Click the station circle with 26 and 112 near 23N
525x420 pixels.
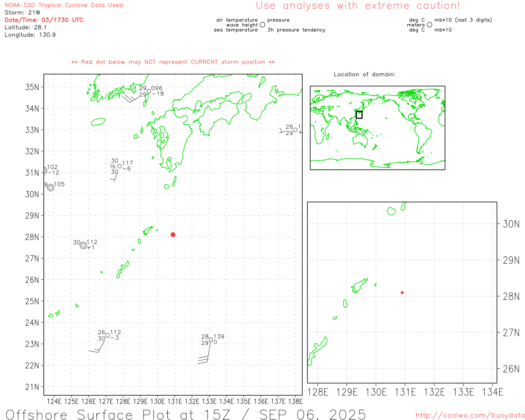click(x=107, y=336)
